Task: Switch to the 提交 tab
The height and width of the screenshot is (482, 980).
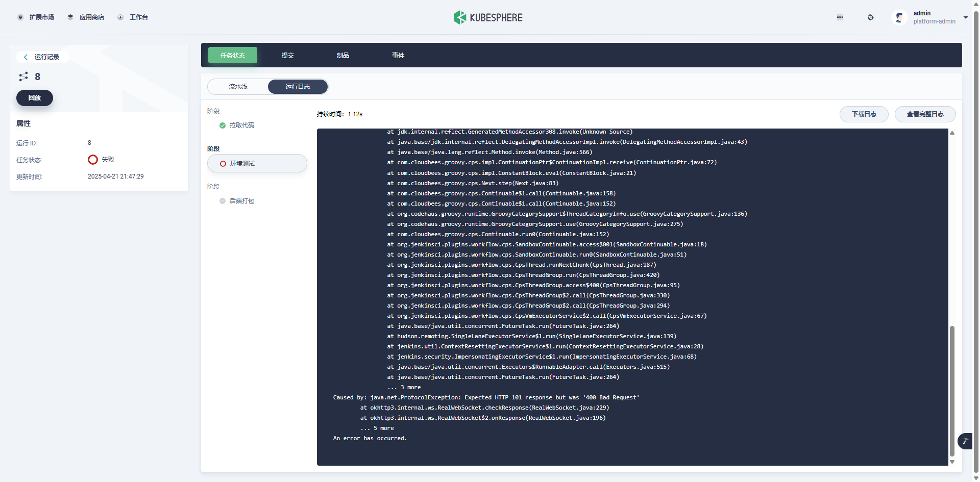Action: pos(288,55)
